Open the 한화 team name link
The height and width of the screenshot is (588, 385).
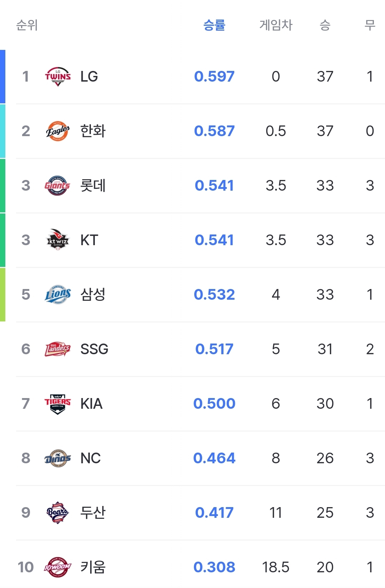[x=93, y=131]
